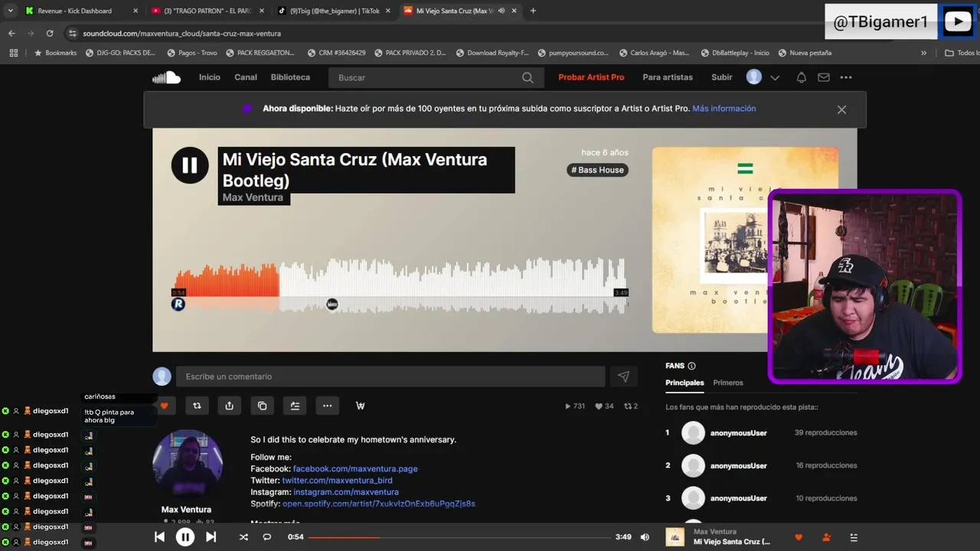Open Biblioteca nav item

[x=290, y=77]
